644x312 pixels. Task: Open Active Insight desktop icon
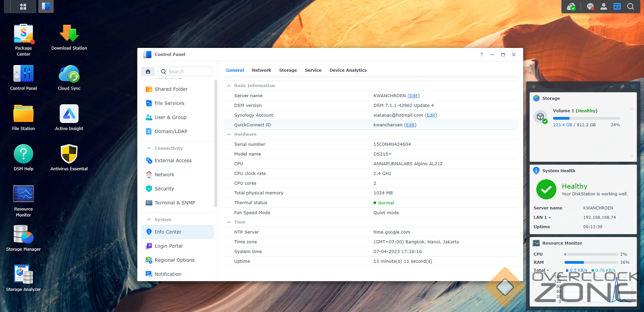[x=69, y=115]
